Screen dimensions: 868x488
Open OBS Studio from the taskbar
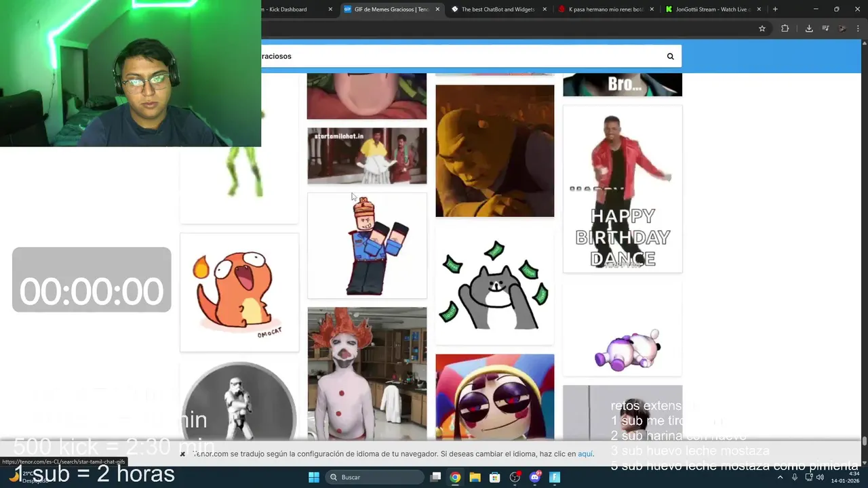tap(515, 477)
